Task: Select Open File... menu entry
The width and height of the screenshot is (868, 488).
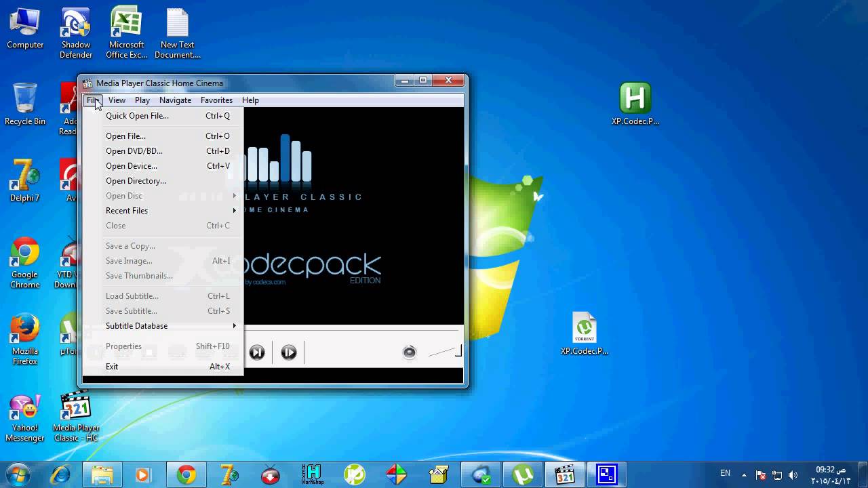Action: tap(163, 136)
